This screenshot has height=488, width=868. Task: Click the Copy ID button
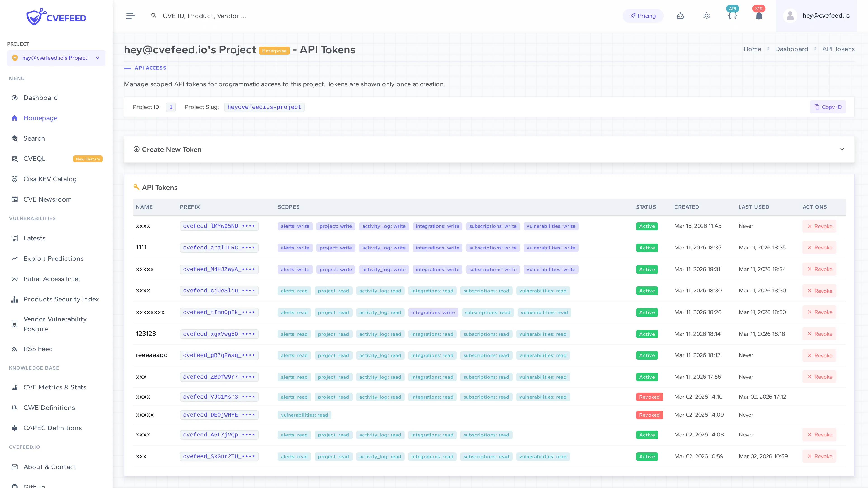click(x=828, y=107)
